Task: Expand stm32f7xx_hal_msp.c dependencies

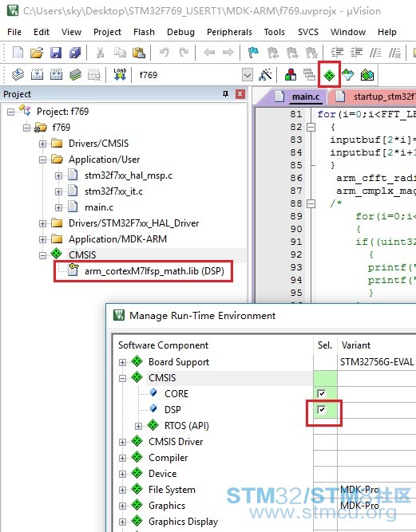Action: pyautogui.click(x=58, y=175)
